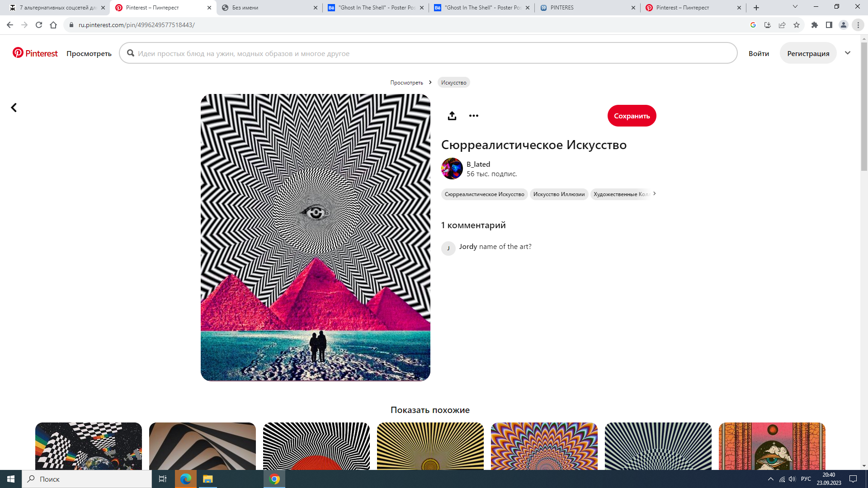Click the install/download icon in address bar
Screen dimensions: 868x488
768,25
